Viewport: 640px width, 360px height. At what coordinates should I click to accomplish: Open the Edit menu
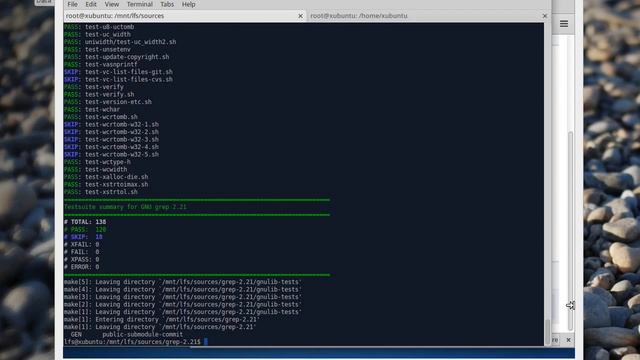91,4
